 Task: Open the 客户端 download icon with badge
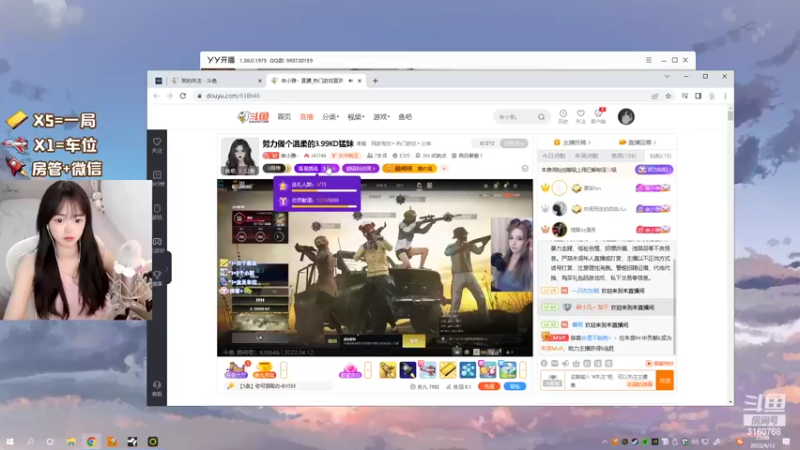tap(598, 116)
